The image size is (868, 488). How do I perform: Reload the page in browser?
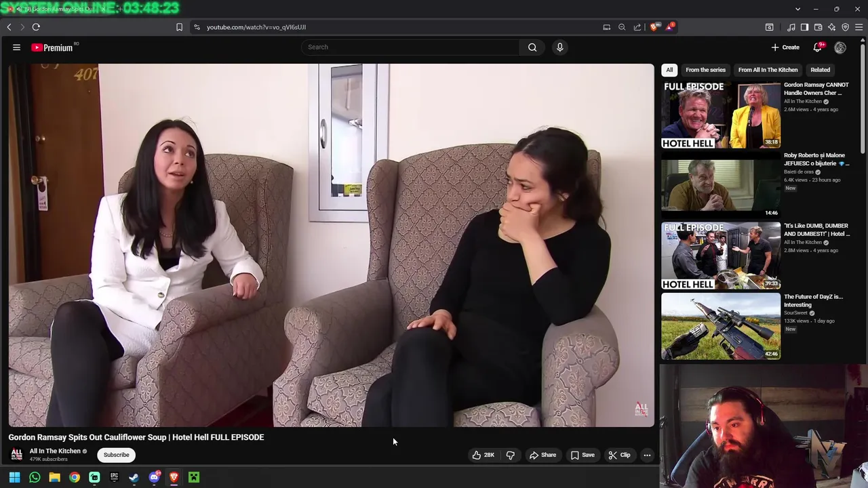point(36,27)
